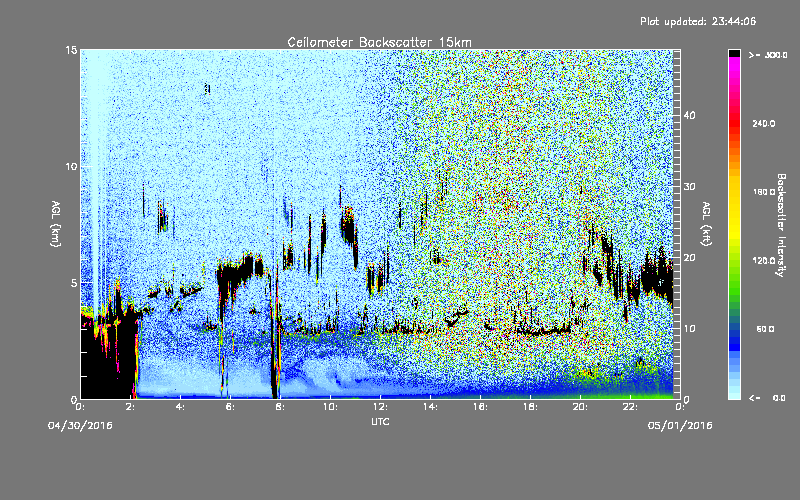The height and width of the screenshot is (500, 800).
Task: Click the "6:" hour tick label
Action: click(x=231, y=407)
